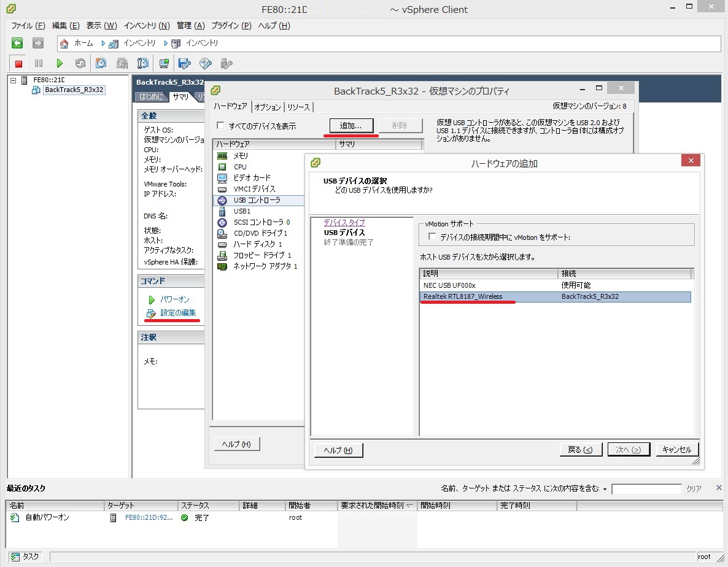
Task: Click the connect CD/DVD toolbar icon
Action: click(x=206, y=64)
